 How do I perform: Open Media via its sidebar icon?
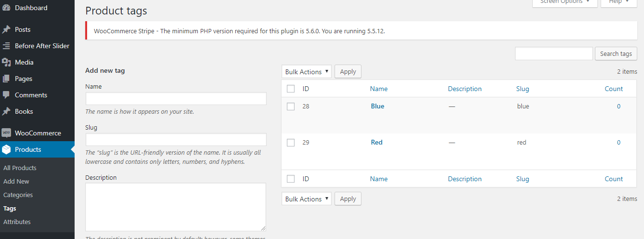click(x=6, y=62)
